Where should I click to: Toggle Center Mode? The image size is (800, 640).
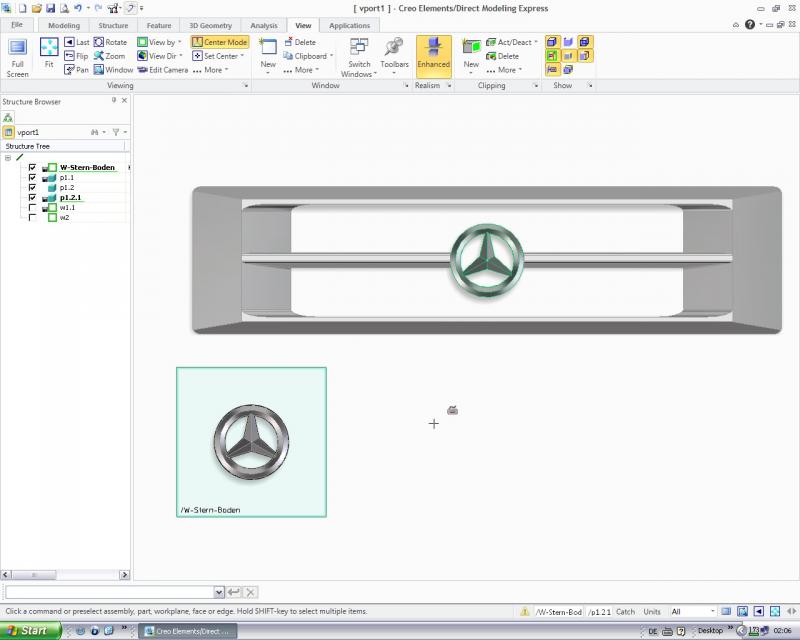[x=220, y=42]
